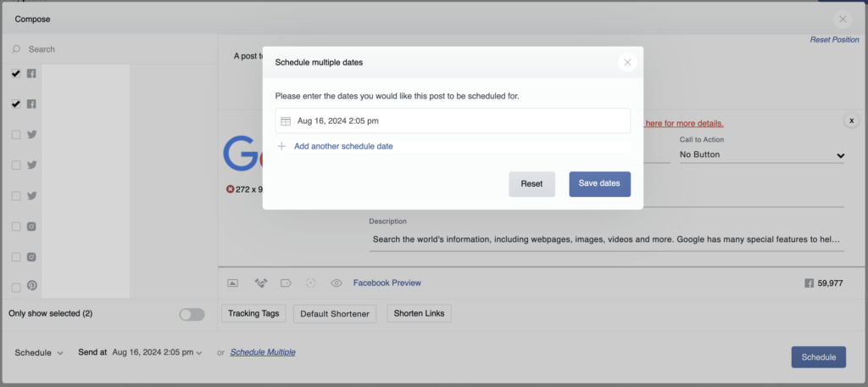This screenshot has width=868, height=387.
Task: Click the Aug 16, 2024 date field in dialog
Action: pos(453,121)
